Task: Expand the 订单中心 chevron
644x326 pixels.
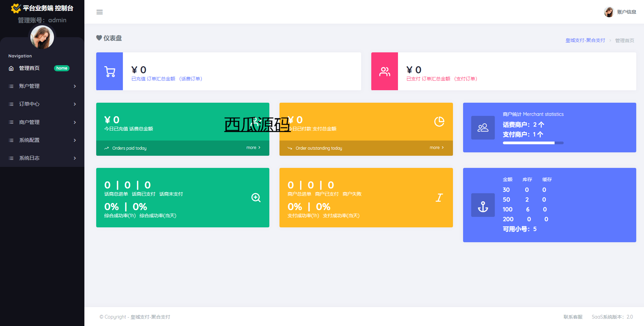Action: coord(75,104)
